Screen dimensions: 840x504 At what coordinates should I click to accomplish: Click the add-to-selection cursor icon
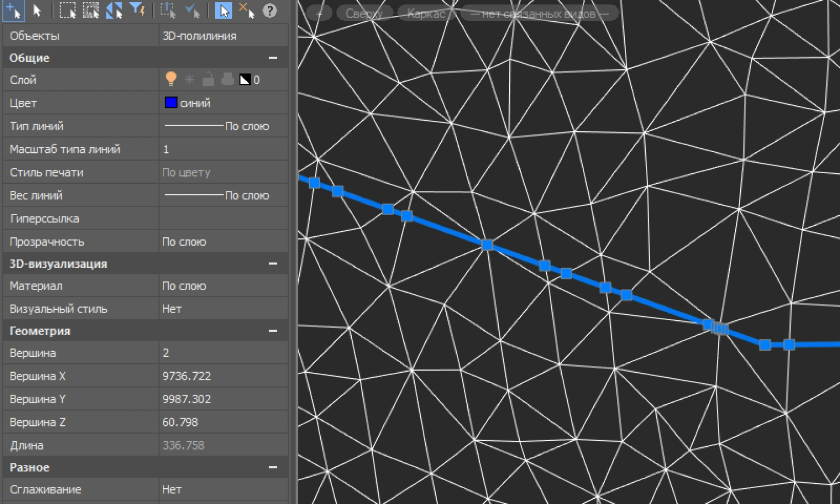pos(13,10)
